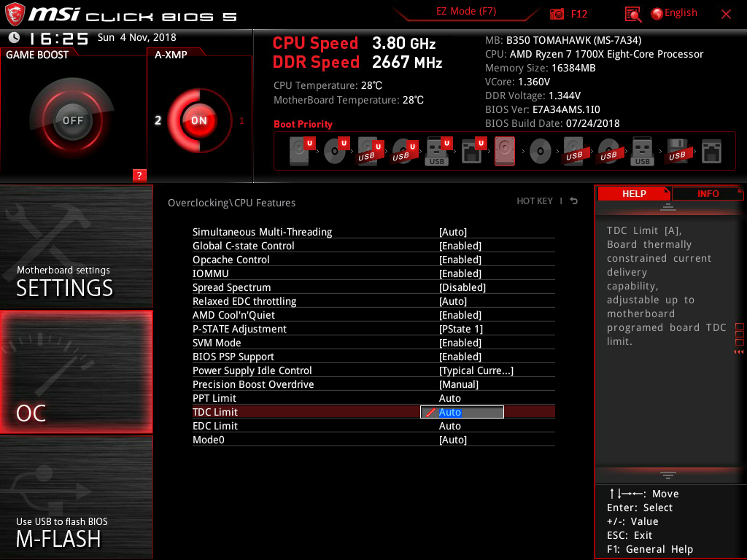Screen dimensions: 747x560
Task: Select the legacy CD/DVD boot device icon
Action: point(541,152)
